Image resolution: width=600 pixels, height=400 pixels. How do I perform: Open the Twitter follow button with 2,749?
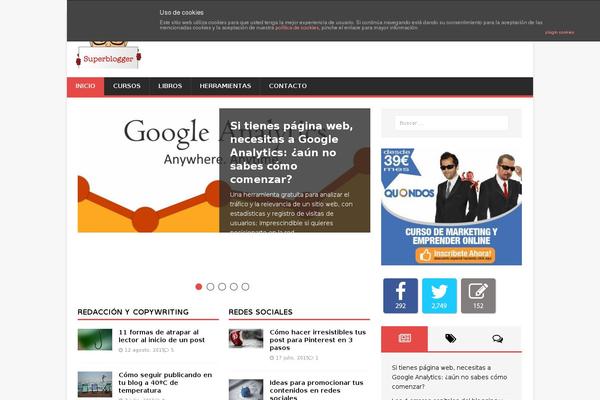tap(439, 296)
